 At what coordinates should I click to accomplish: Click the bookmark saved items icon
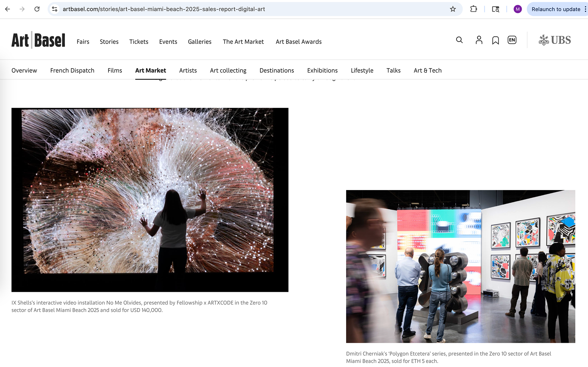495,40
